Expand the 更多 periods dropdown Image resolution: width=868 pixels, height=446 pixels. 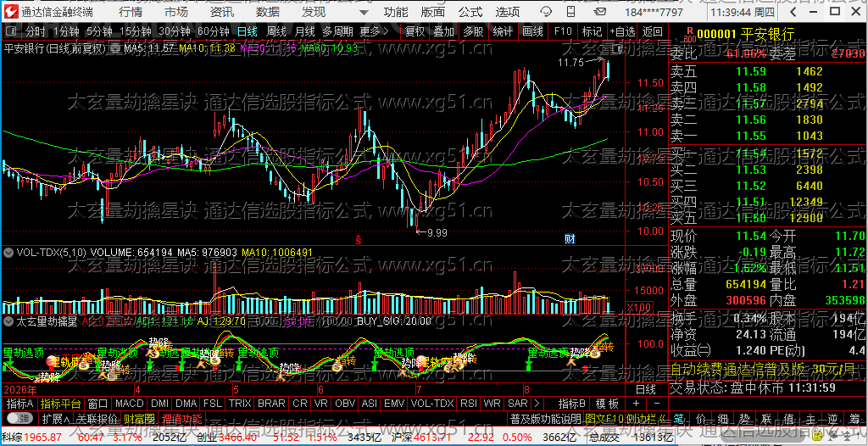374,31
